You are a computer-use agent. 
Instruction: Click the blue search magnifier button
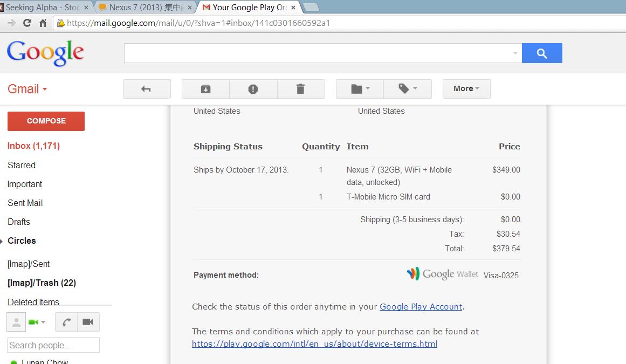tap(542, 53)
